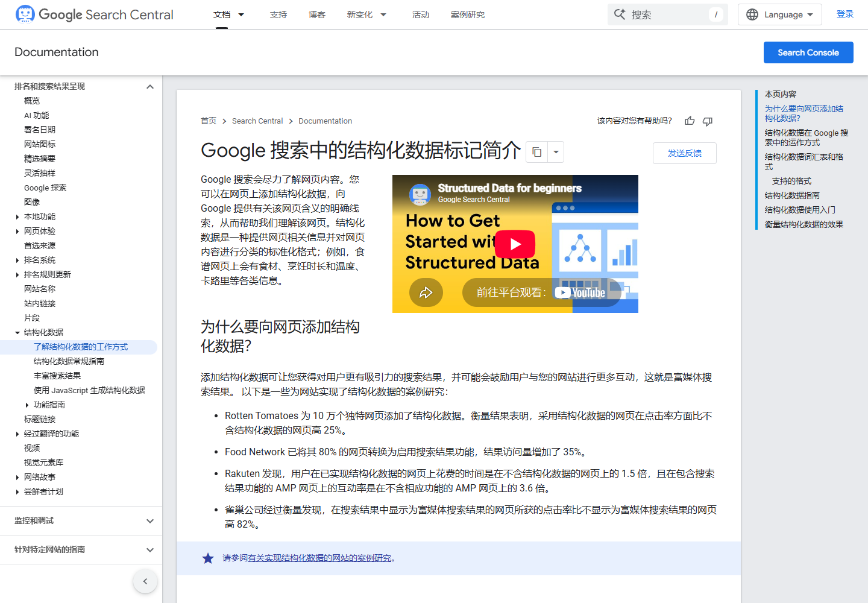The height and width of the screenshot is (603, 868).
Task: Click the Google Search Central logo
Action: click(x=95, y=14)
